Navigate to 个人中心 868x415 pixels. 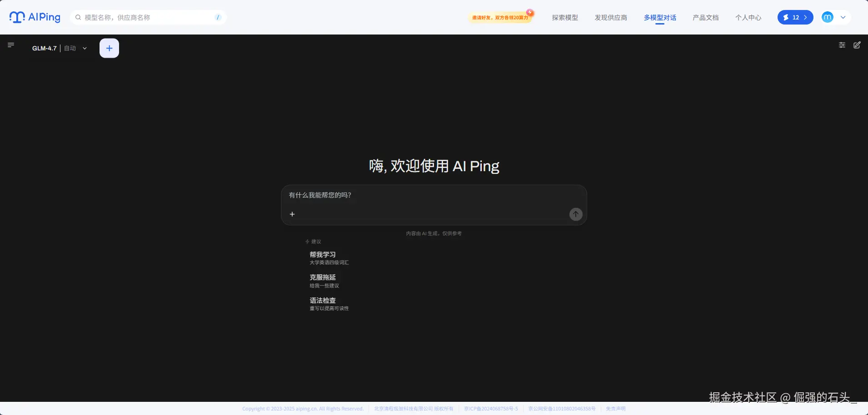748,17
